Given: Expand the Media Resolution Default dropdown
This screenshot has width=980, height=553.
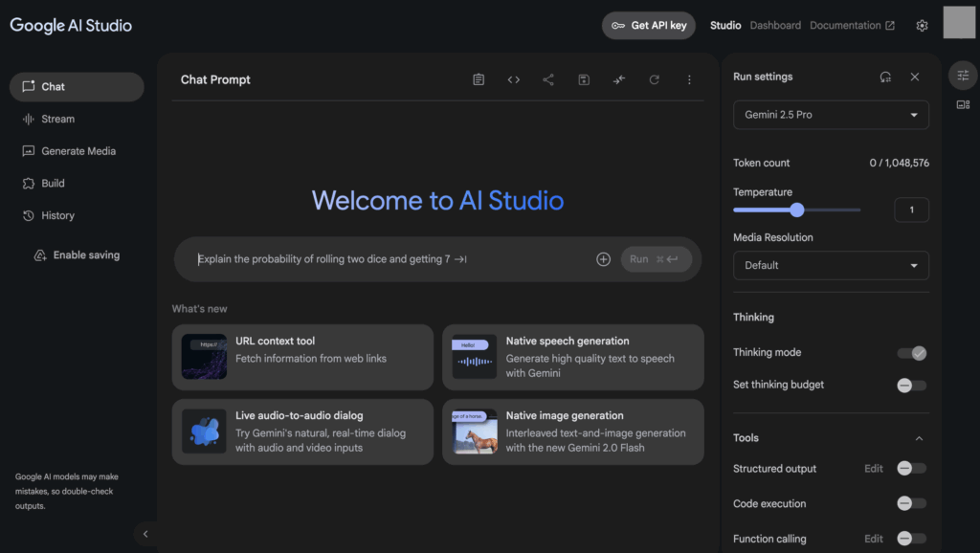Looking at the screenshot, I should click(x=831, y=266).
